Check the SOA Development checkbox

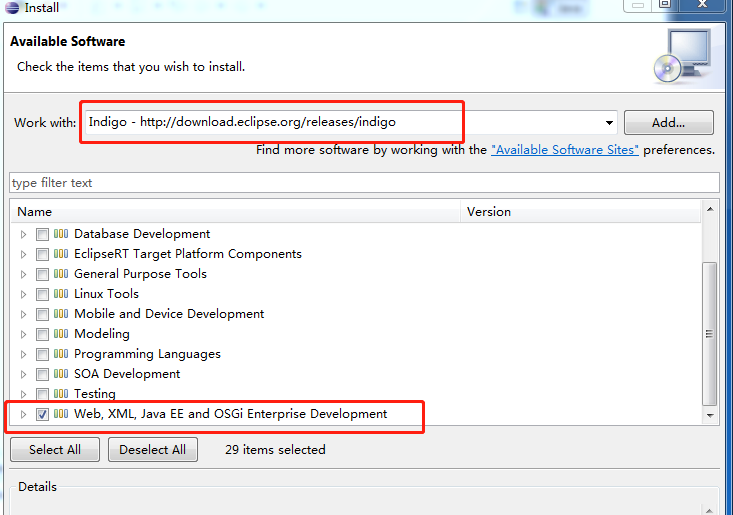click(x=42, y=374)
